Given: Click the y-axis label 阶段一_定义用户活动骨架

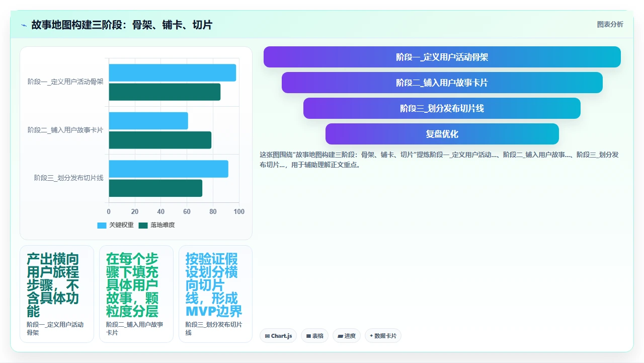Looking at the screenshot, I should tap(65, 82).
